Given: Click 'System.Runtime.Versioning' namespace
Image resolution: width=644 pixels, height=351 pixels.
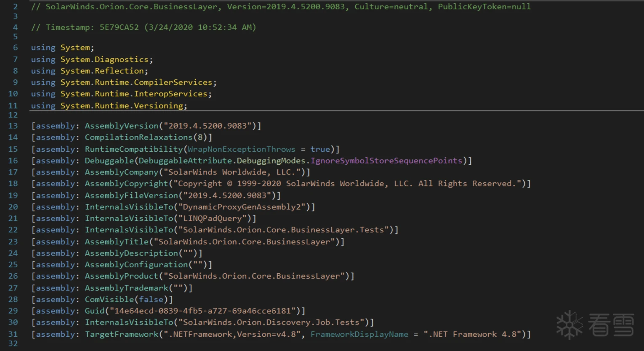Looking at the screenshot, I should [x=122, y=106].
